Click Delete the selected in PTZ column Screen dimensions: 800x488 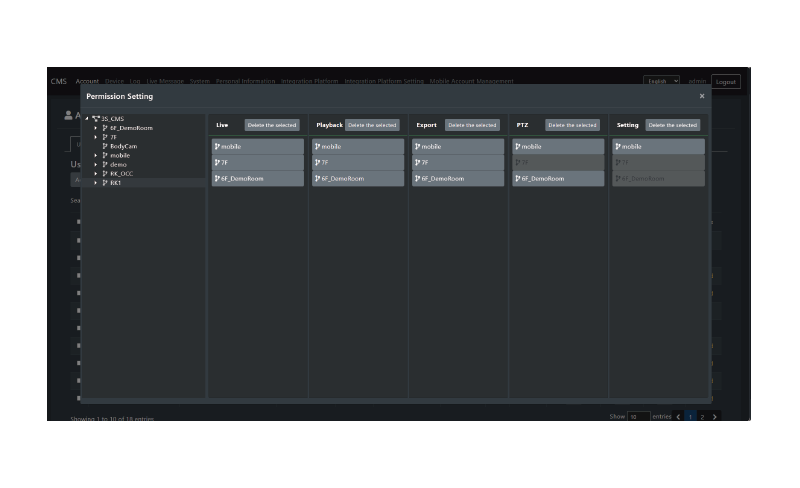(572, 125)
